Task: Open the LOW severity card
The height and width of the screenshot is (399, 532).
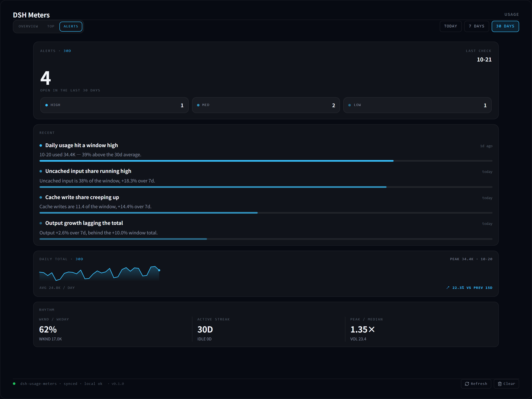Action: click(x=417, y=105)
